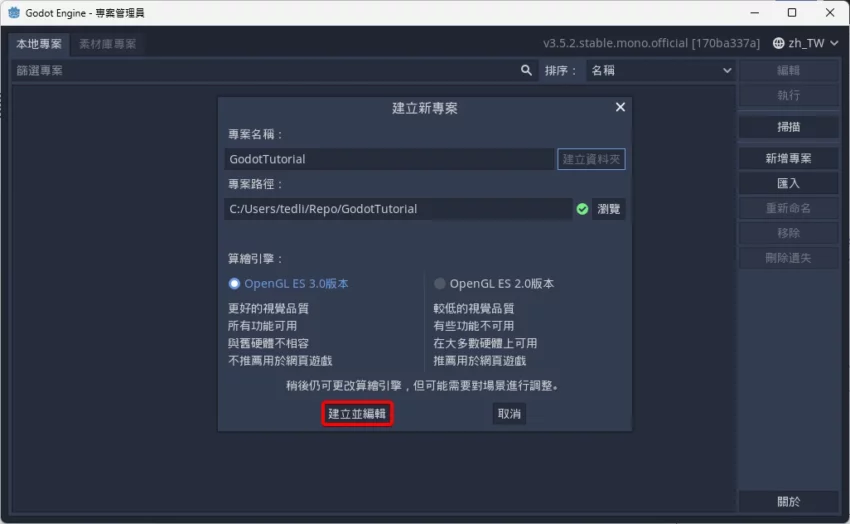Select OpenGL ES 3.0版本 radio button
Screen dimensions: 850x524
click(234, 283)
